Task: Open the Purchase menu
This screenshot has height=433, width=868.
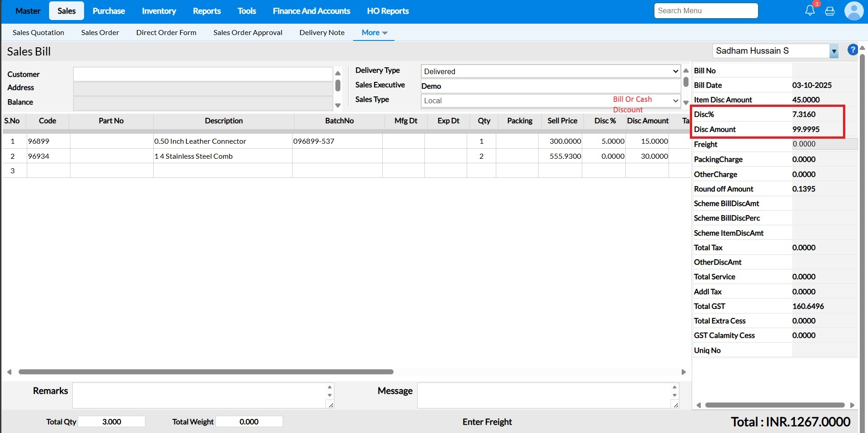Action: pyautogui.click(x=109, y=11)
